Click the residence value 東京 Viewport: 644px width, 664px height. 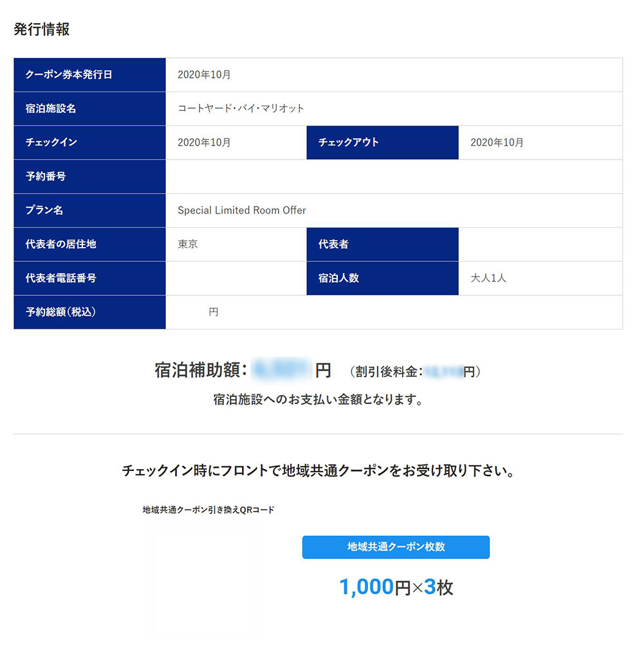click(188, 244)
